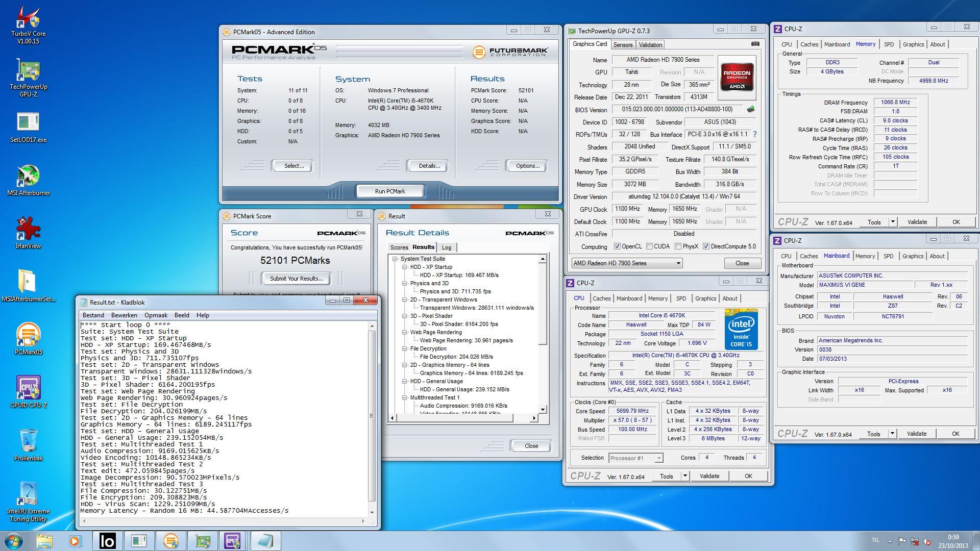Launch IrfanView from the desktop
The image size is (980, 551).
(29, 233)
